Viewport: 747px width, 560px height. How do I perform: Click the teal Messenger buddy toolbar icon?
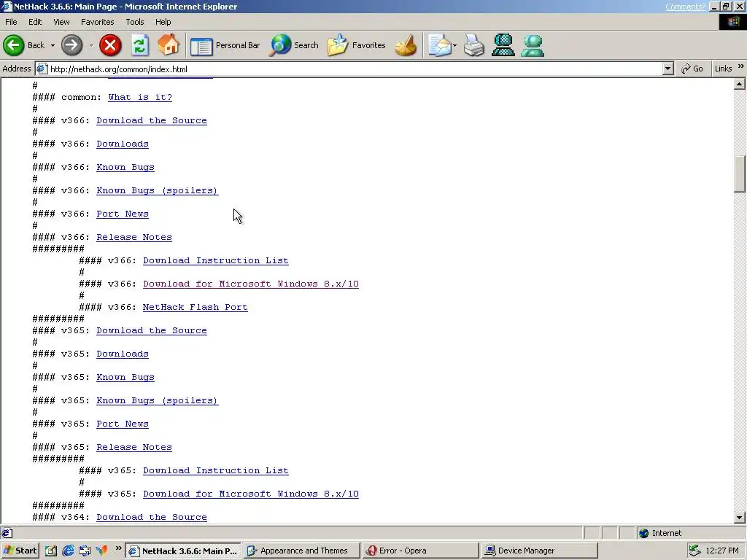(x=532, y=45)
